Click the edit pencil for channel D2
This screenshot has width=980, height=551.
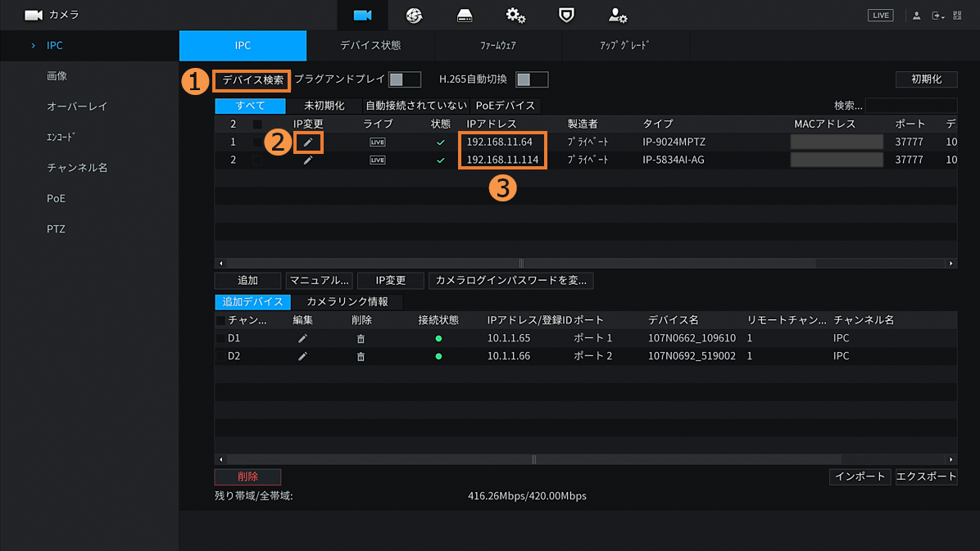click(x=302, y=356)
